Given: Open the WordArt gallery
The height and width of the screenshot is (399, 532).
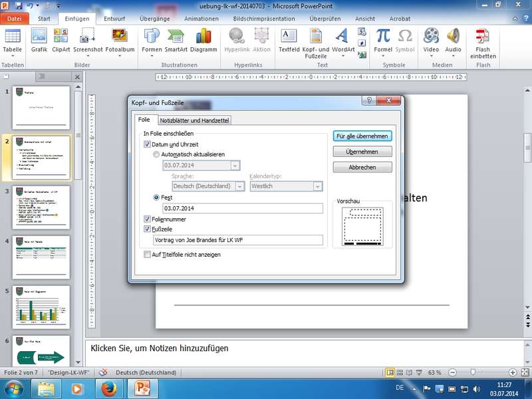Looking at the screenshot, I should pos(342,40).
